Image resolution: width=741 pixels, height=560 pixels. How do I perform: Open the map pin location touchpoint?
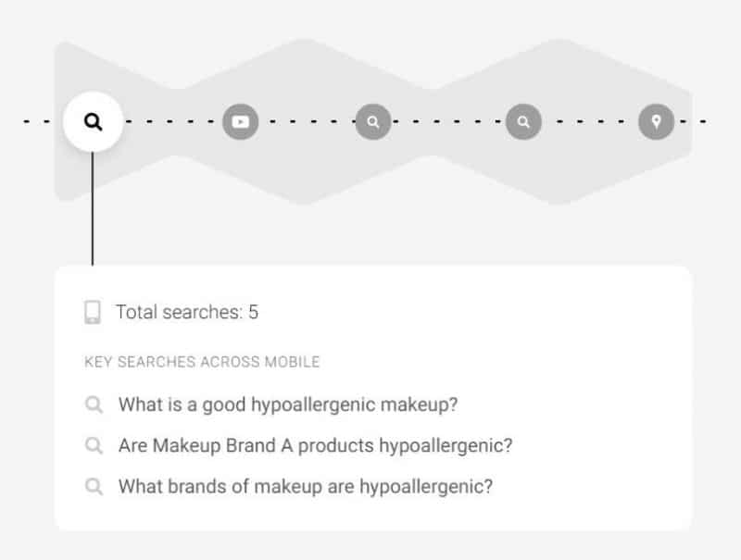point(657,122)
